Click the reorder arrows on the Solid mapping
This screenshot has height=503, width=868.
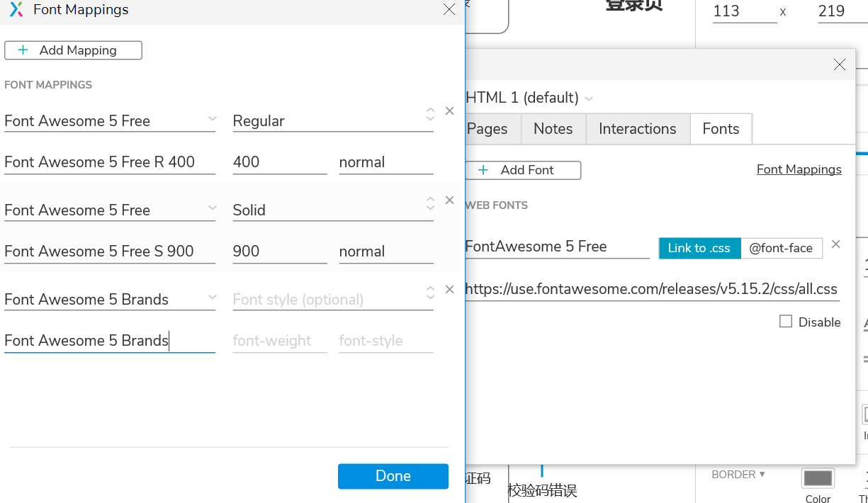[430, 203]
